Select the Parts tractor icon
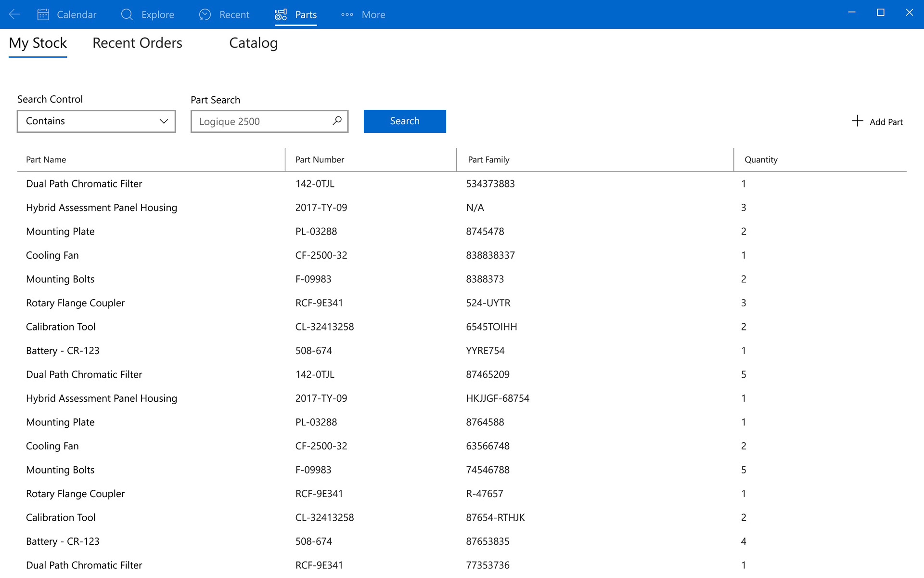 (x=281, y=14)
